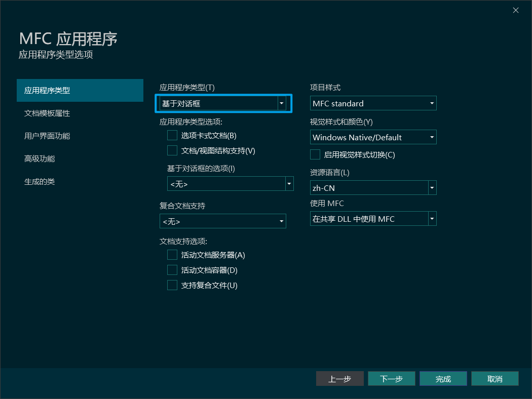The height and width of the screenshot is (399, 532).
Task: Check 活动文档容器(D) option
Action: click(172, 270)
